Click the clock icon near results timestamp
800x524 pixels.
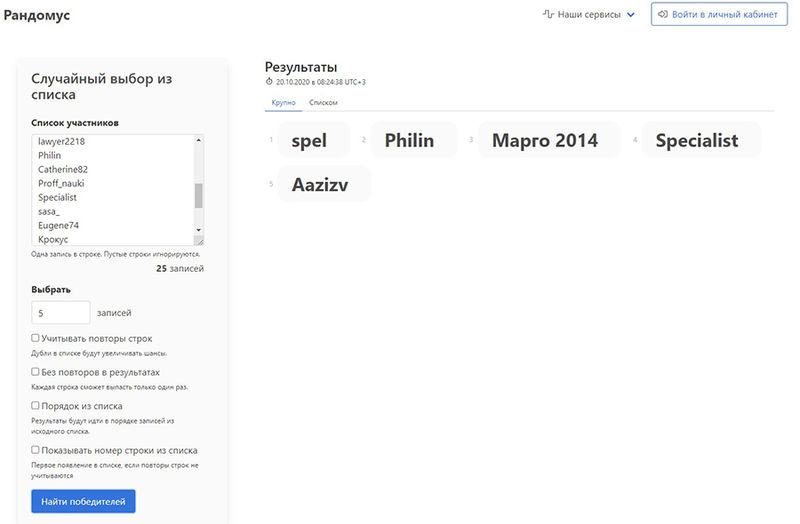point(269,82)
